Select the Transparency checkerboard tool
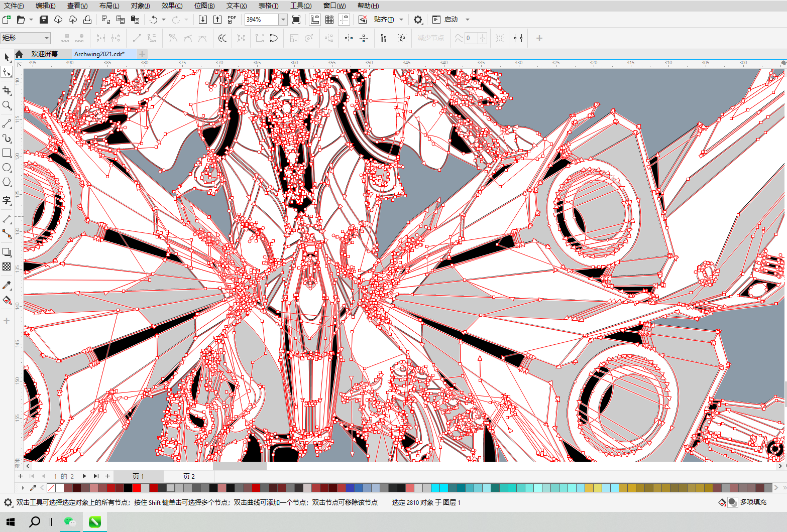The height and width of the screenshot is (532, 787). coord(7,267)
